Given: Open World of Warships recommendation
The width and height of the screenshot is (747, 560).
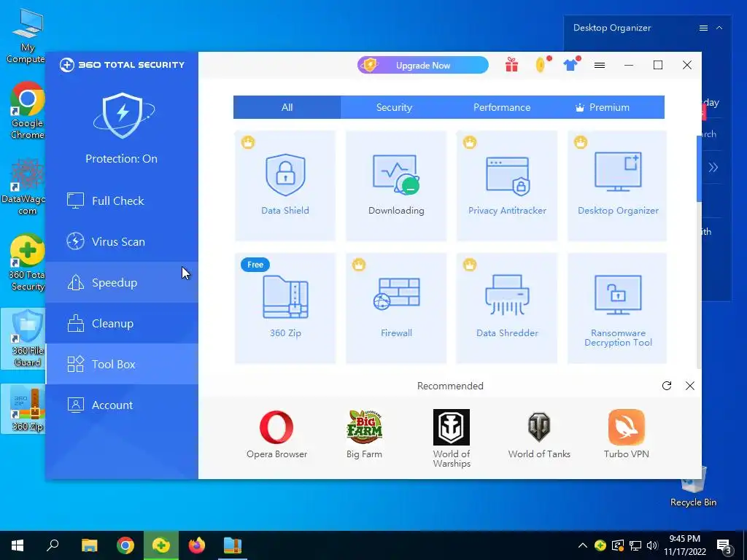Looking at the screenshot, I should (451, 438).
